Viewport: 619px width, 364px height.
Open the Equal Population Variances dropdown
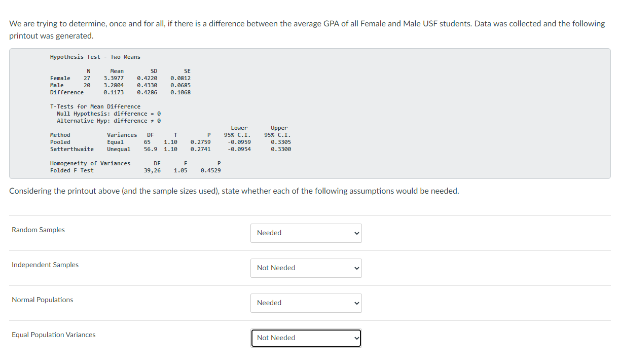(x=306, y=338)
